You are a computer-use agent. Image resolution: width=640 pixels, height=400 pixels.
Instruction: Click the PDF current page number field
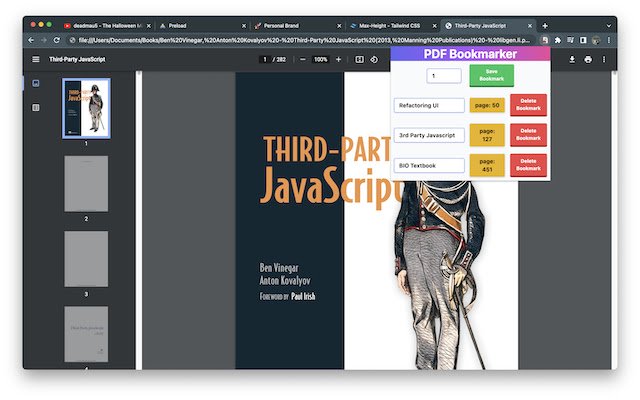(264, 60)
